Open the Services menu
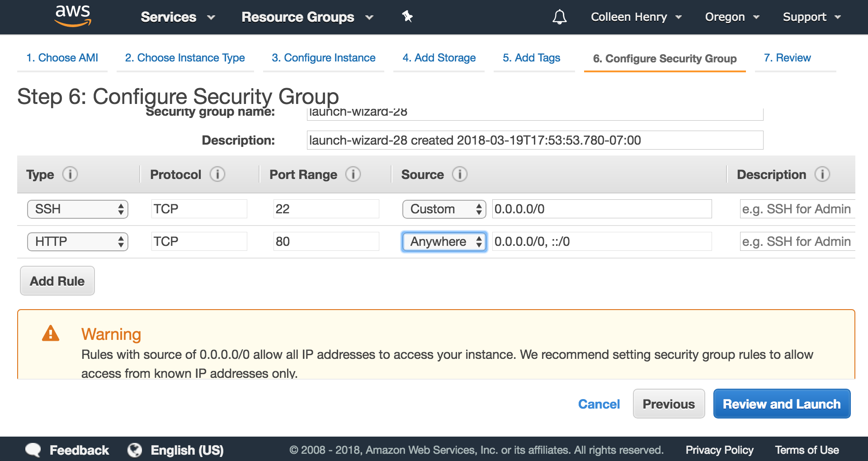 point(177,17)
